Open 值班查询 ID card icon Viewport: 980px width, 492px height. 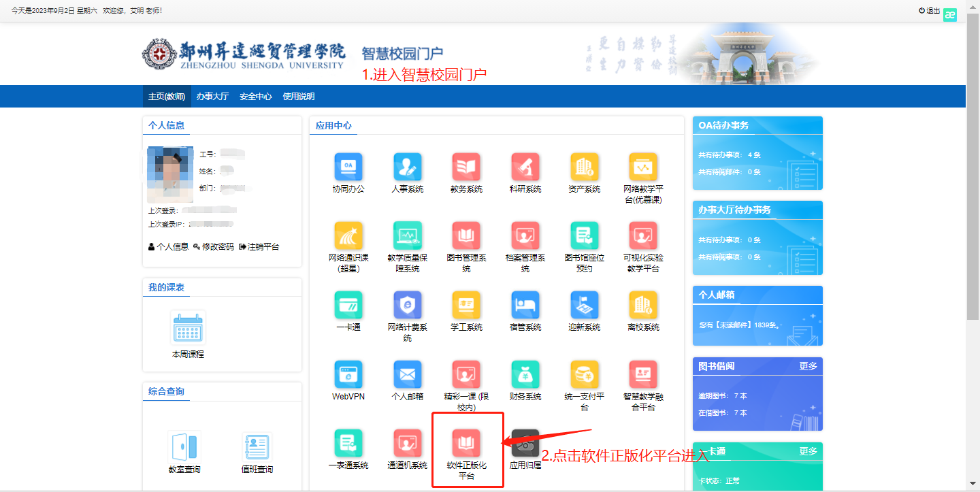point(257,446)
